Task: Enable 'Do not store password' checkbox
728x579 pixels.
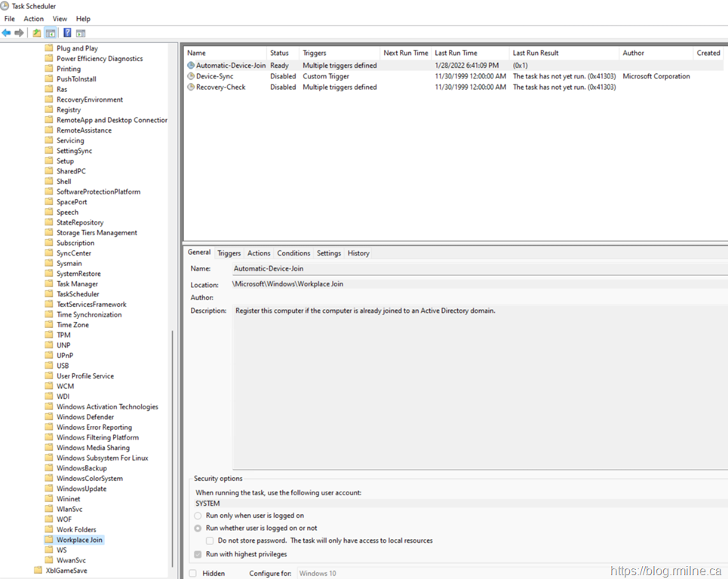Action: click(210, 541)
